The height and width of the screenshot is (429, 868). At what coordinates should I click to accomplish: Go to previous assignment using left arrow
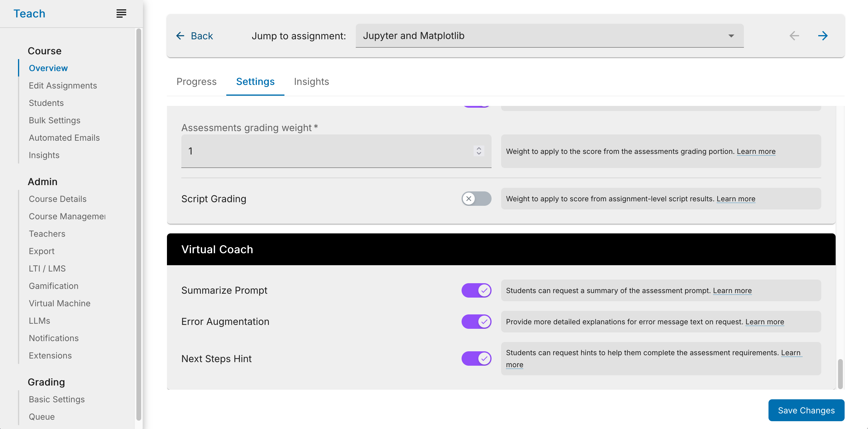(794, 36)
